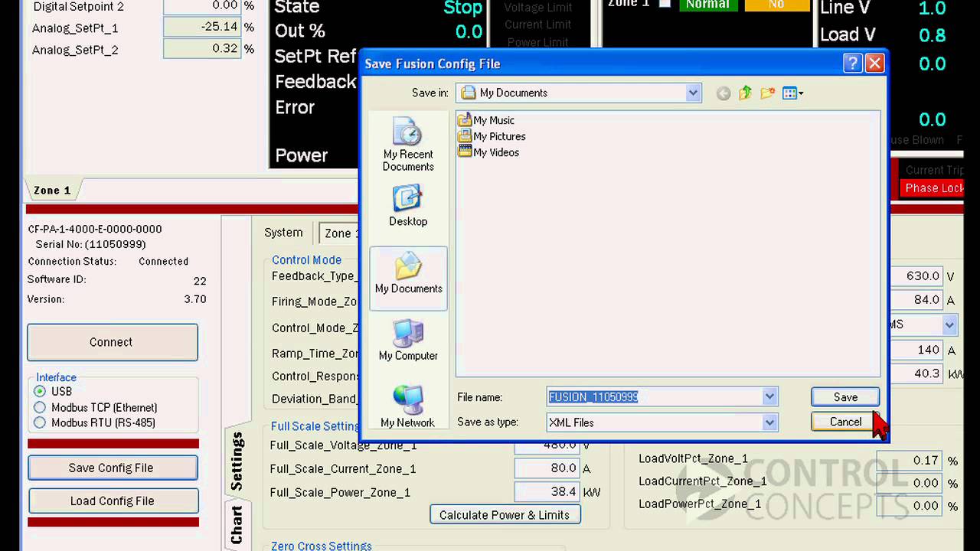Open My Recent Documents in places bar
980x551 pixels.
[x=408, y=145]
